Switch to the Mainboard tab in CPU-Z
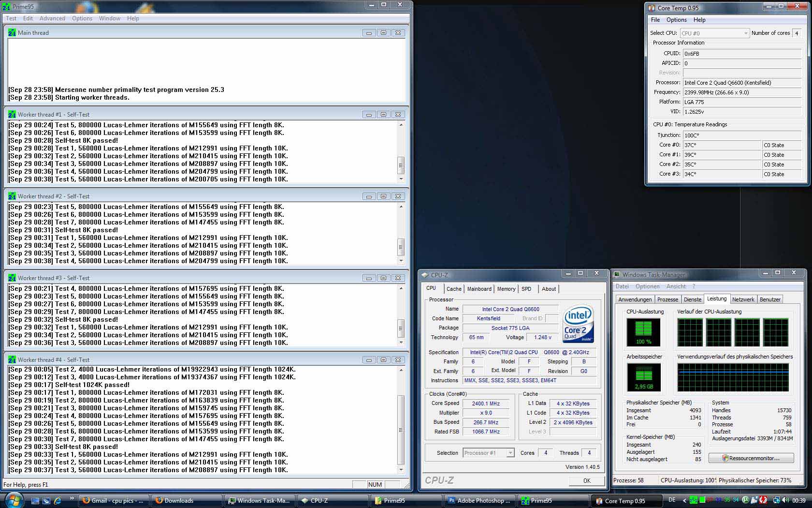This screenshot has height=508, width=812. [x=479, y=289]
